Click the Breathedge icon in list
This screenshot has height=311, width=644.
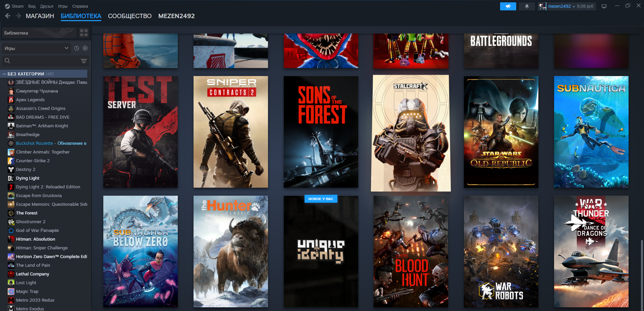point(11,135)
